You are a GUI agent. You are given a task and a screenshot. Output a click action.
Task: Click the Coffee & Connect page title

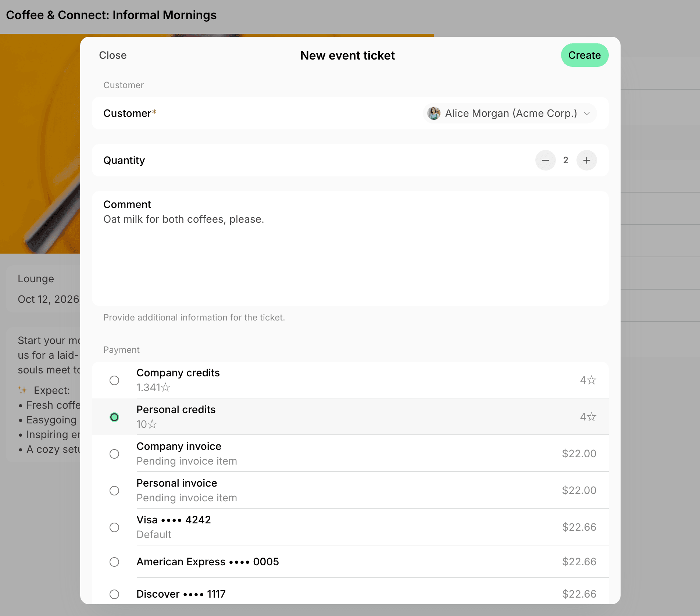click(111, 15)
